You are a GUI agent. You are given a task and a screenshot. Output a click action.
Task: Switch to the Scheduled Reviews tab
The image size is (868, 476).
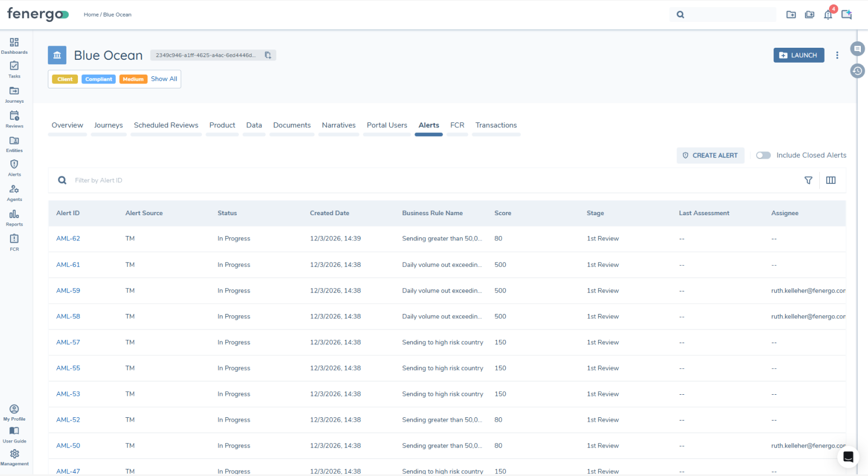pos(166,125)
